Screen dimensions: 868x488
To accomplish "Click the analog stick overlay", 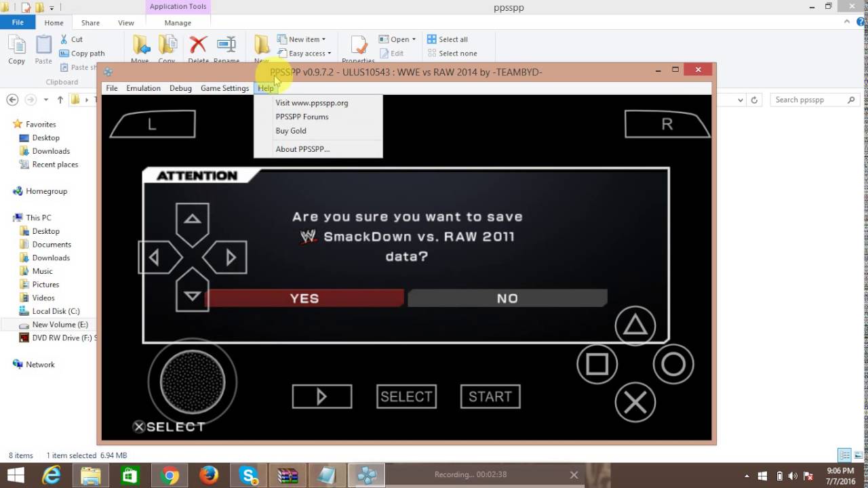I will coord(193,382).
